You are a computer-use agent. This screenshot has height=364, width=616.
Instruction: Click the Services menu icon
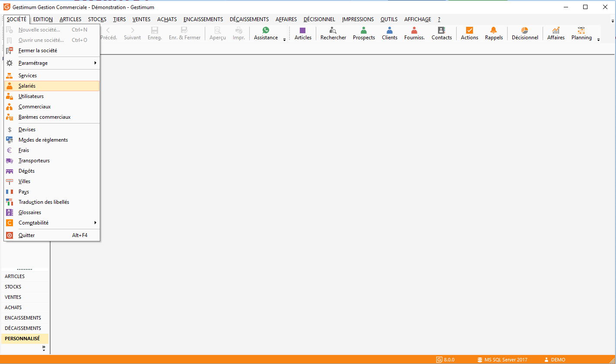pyautogui.click(x=10, y=76)
